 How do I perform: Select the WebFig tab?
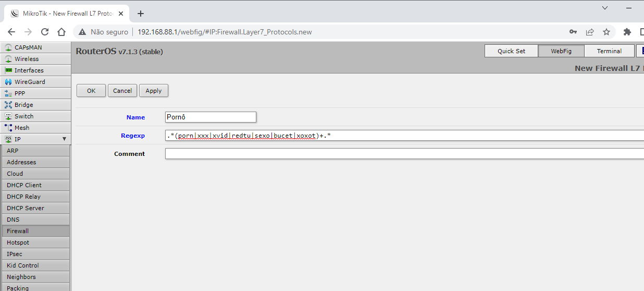point(561,51)
